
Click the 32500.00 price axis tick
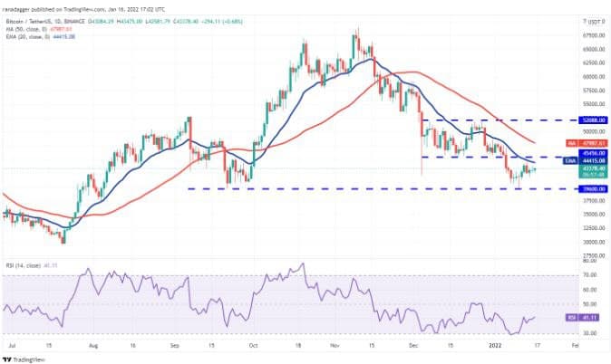pos(594,228)
